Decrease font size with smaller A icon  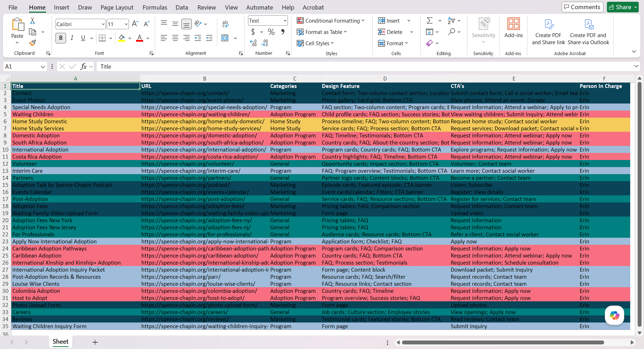coord(147,24)
